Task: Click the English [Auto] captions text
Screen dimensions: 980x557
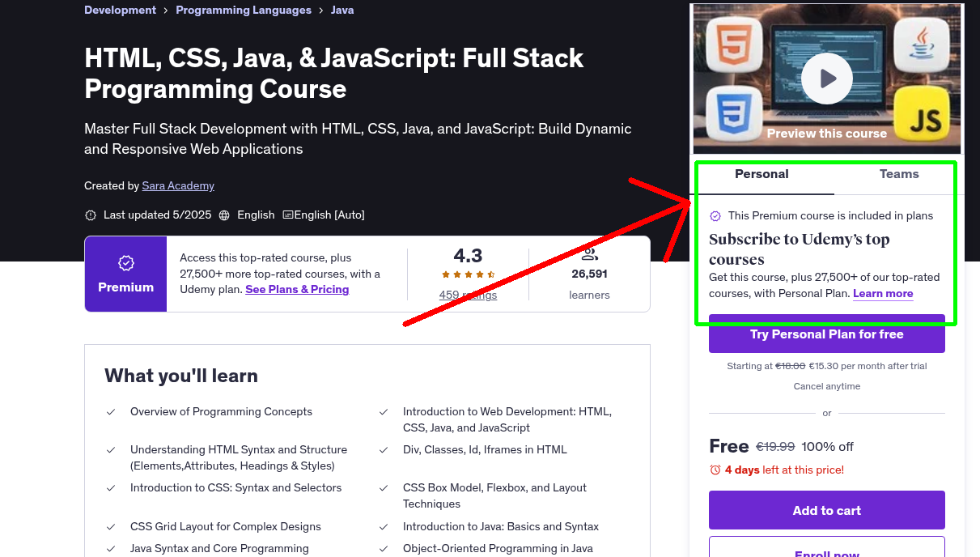Action: coord(329,215)
